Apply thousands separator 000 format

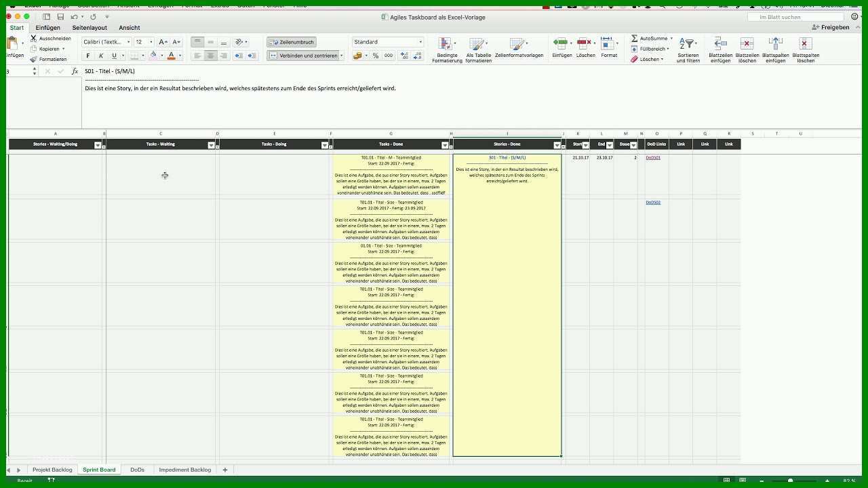click(x=389, y=56)
